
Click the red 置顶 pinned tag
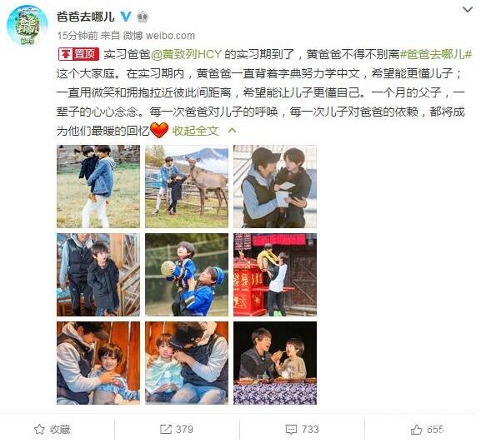(x=78, y=54)
